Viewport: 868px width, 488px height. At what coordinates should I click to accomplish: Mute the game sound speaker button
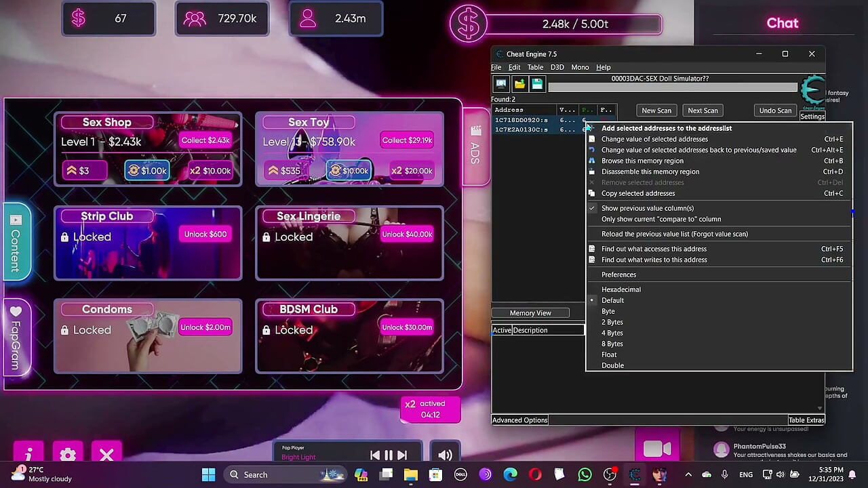point(445,455)
